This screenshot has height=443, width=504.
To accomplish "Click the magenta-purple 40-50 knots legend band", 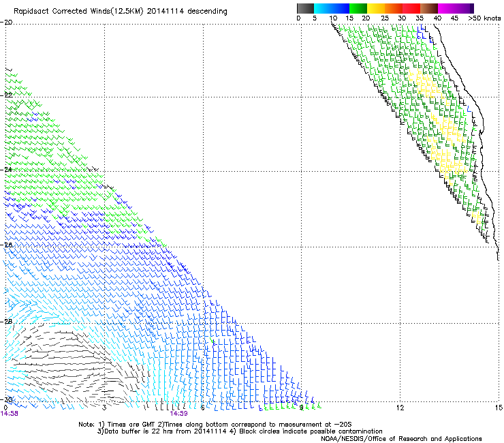I will click(x=456, y=8).
